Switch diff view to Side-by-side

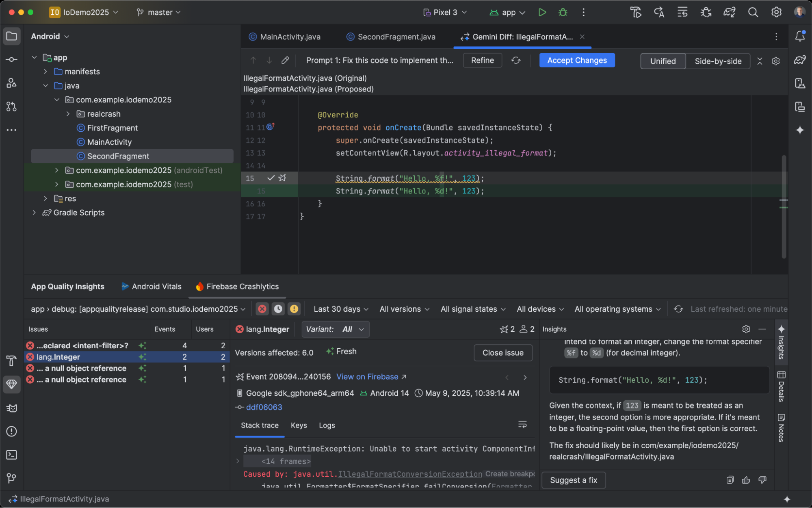718,61
